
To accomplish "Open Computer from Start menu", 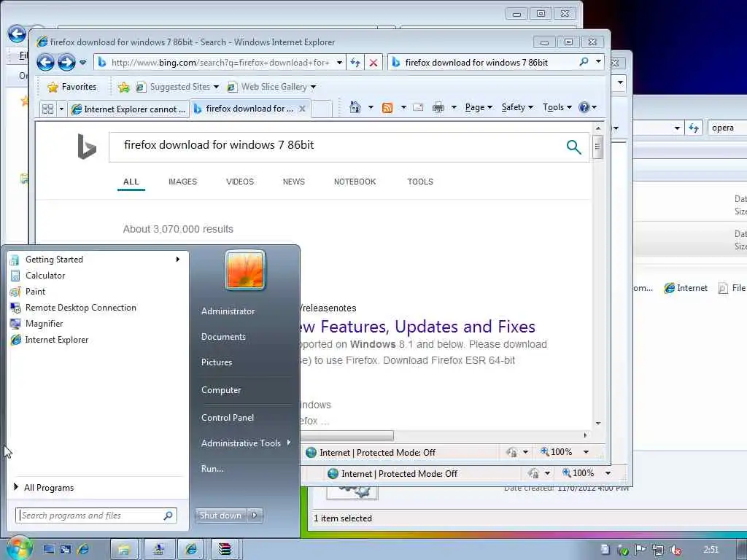I will click(x=221, y=390).
